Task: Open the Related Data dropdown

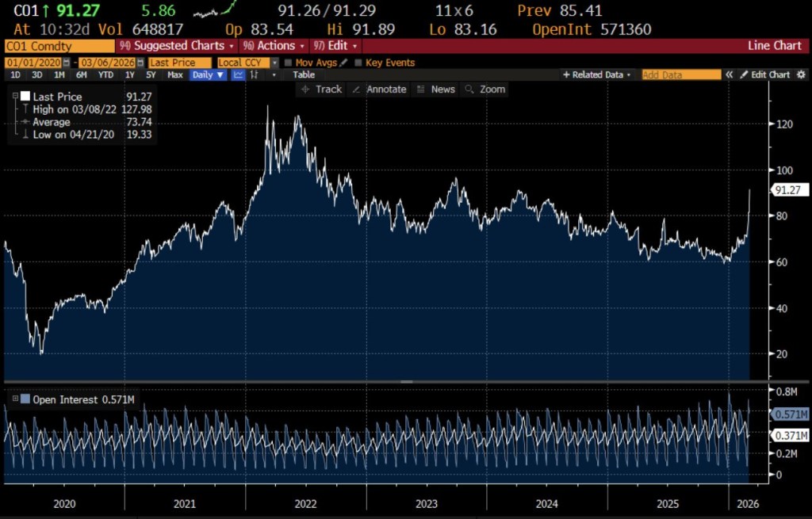Action: [x=597, y=74]
